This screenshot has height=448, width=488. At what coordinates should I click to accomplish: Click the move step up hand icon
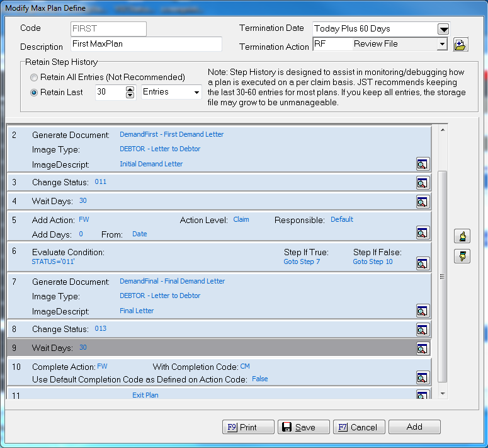(x=462, y=237)
